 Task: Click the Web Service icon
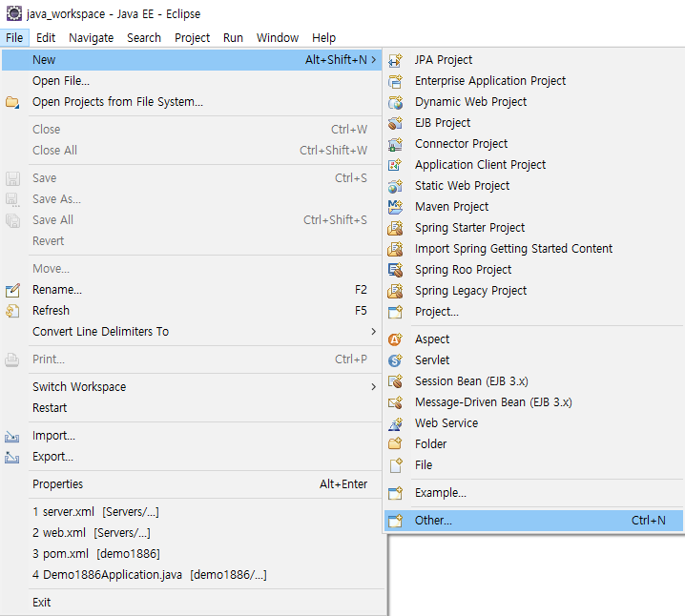395,423
